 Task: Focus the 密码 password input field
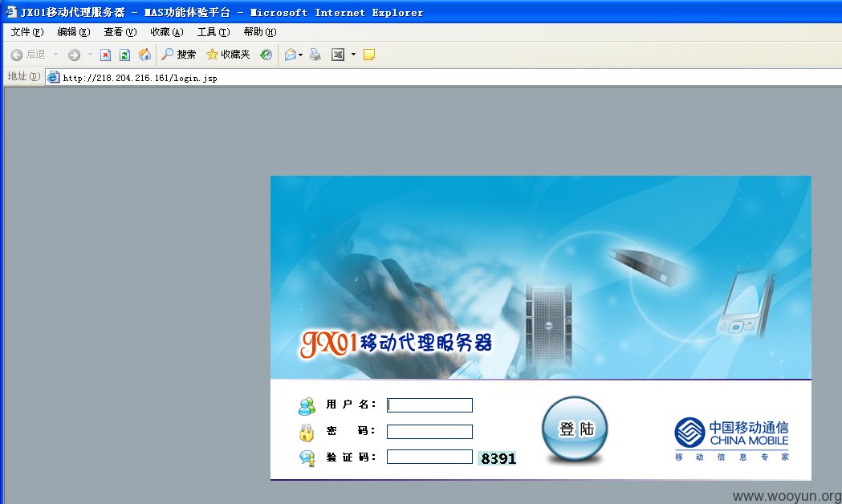point(429,432)
